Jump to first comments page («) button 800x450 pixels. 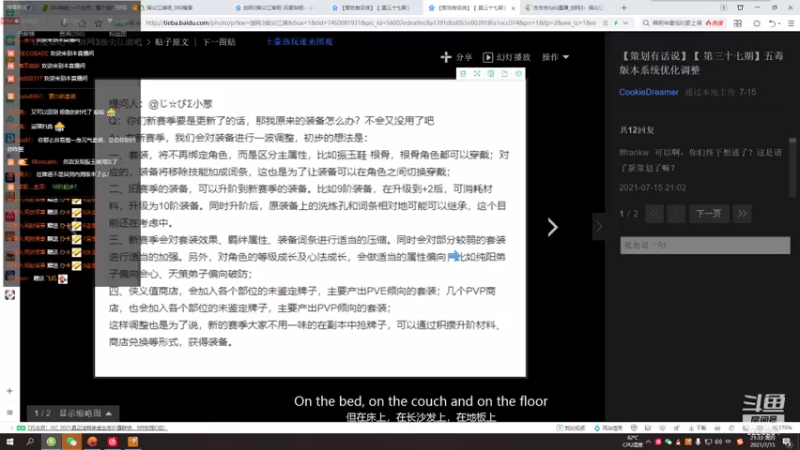[655, 214]
